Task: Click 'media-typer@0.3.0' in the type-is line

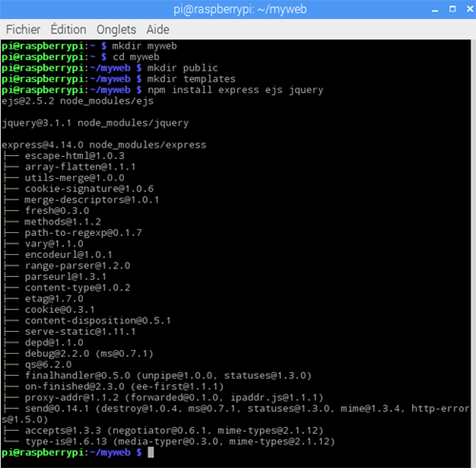Action: point(169,441)
